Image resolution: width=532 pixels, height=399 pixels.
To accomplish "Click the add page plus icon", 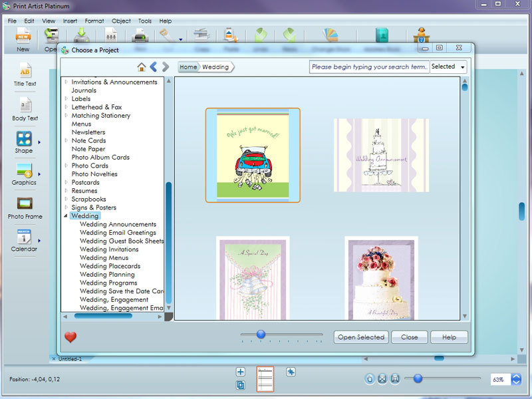I will click(241, 372).
